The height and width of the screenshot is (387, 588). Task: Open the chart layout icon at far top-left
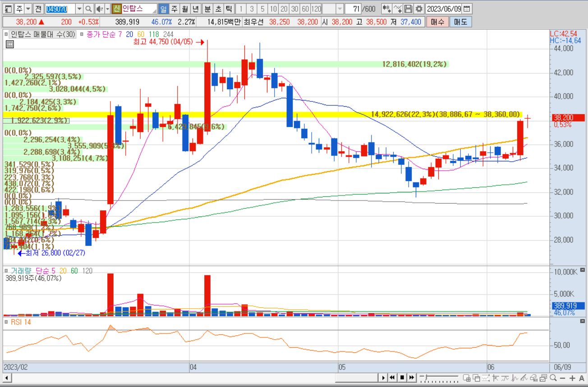point(8,9)
